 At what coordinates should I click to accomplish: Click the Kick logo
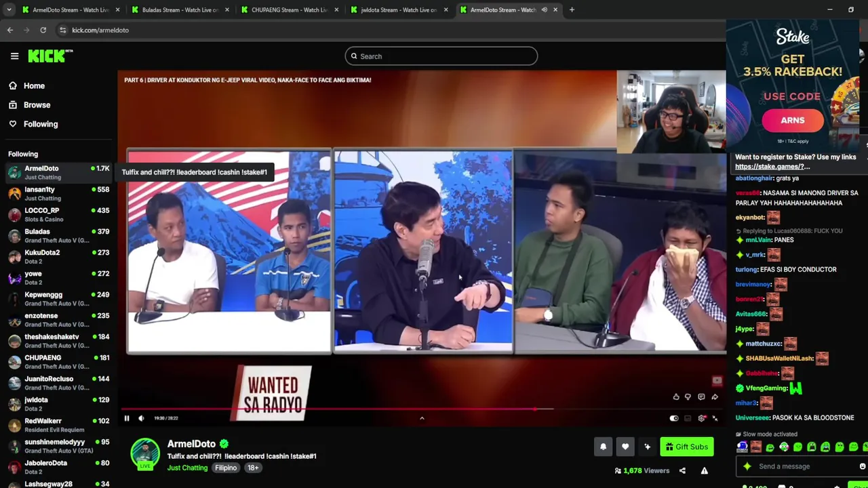click(50, 56)
